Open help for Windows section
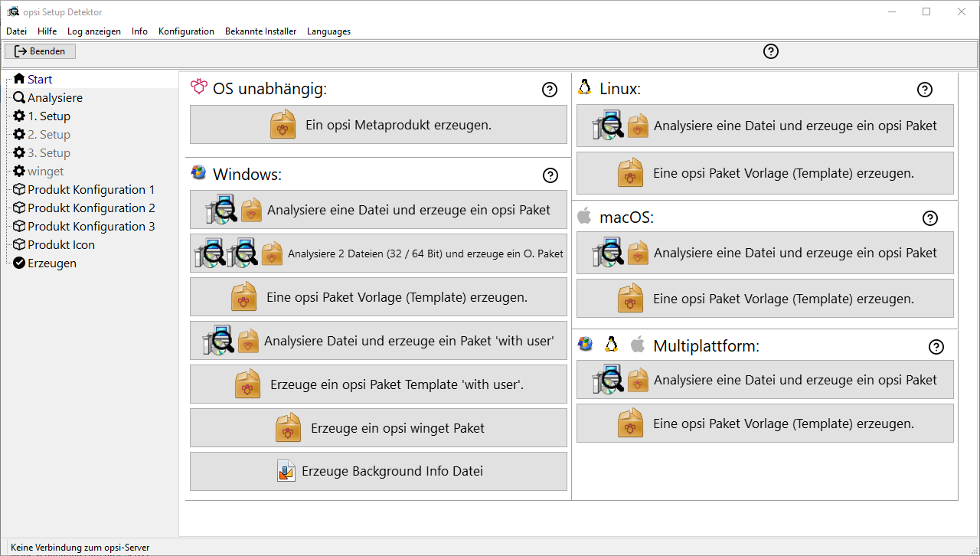The image size is (980, 556). [x=550, y=175]
